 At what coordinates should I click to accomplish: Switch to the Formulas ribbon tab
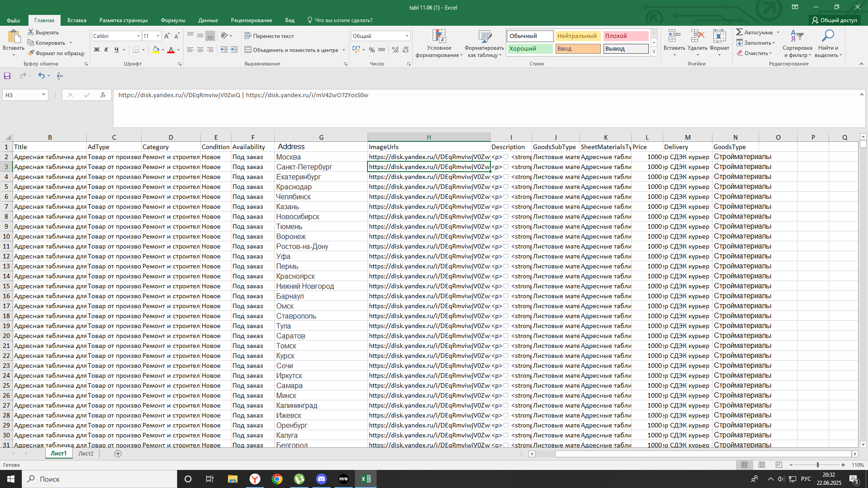173,20
